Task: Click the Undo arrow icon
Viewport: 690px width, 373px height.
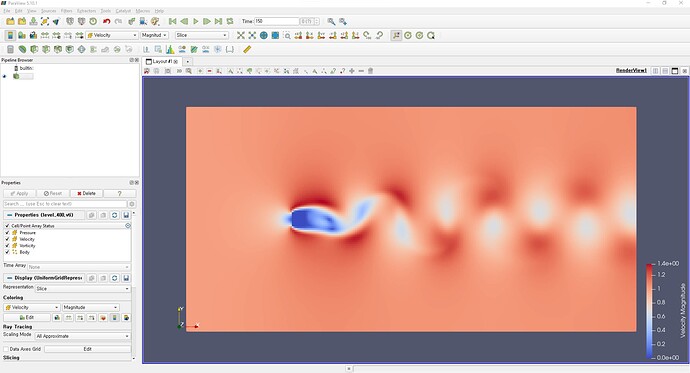Action: (106, 21)
